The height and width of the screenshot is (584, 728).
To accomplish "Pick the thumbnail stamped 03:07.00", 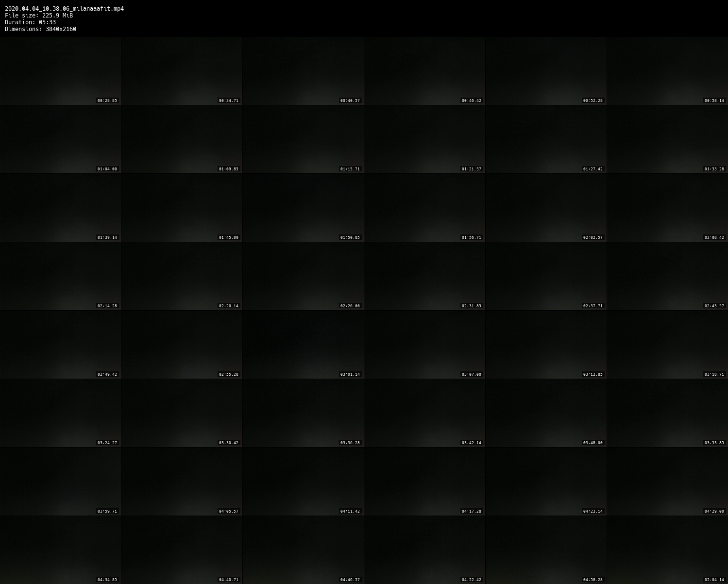I will pos(424,345).
